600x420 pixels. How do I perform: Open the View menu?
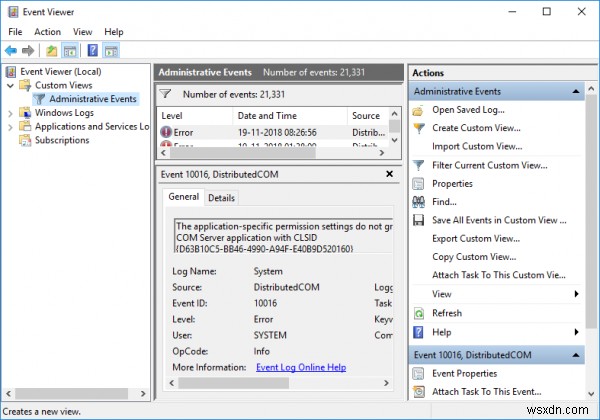(82, 32)
